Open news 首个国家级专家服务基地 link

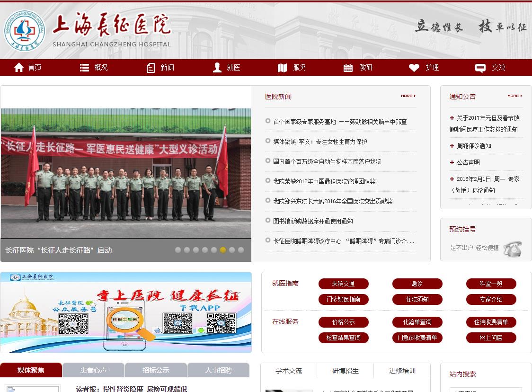point(340,122)
